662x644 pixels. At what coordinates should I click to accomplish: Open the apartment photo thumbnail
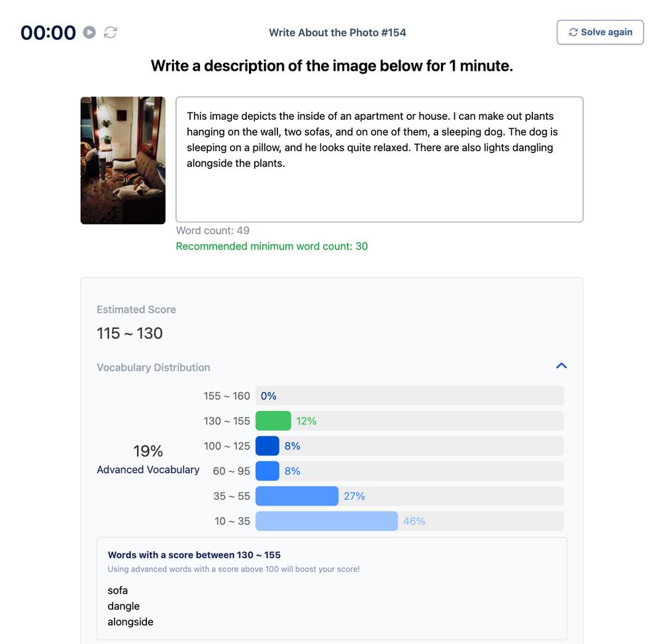(122, 160)
